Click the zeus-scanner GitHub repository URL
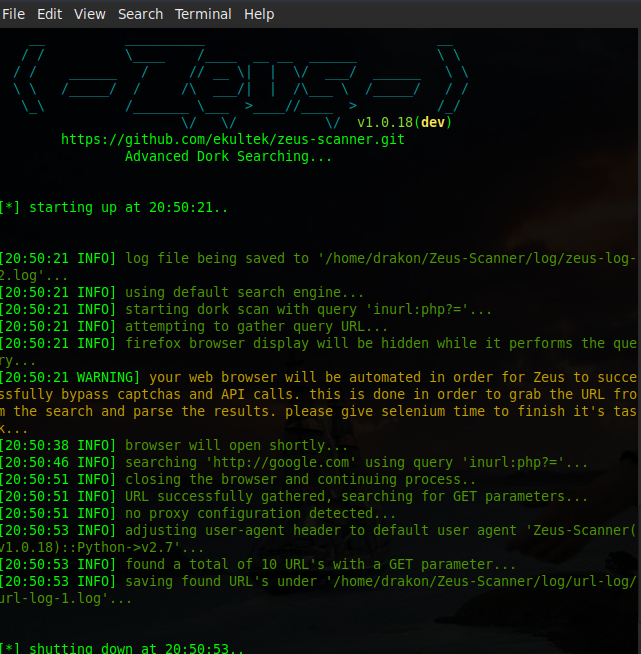The image size is (641, 654). [x=232, y=140]
